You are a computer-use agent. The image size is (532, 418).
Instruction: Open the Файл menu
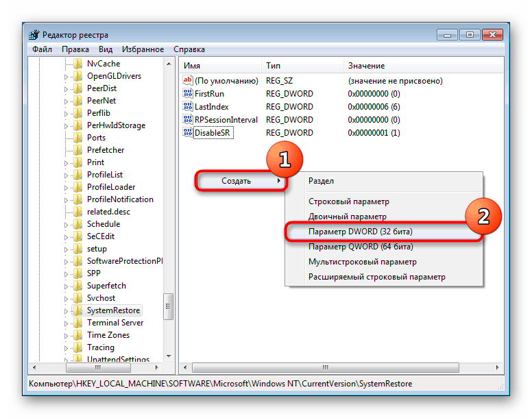pyautogui.click(x=42, y=49)
